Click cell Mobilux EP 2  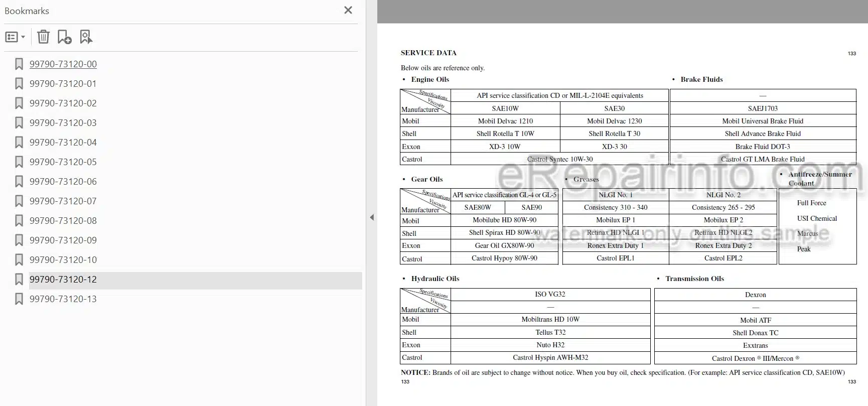(723, 220)
